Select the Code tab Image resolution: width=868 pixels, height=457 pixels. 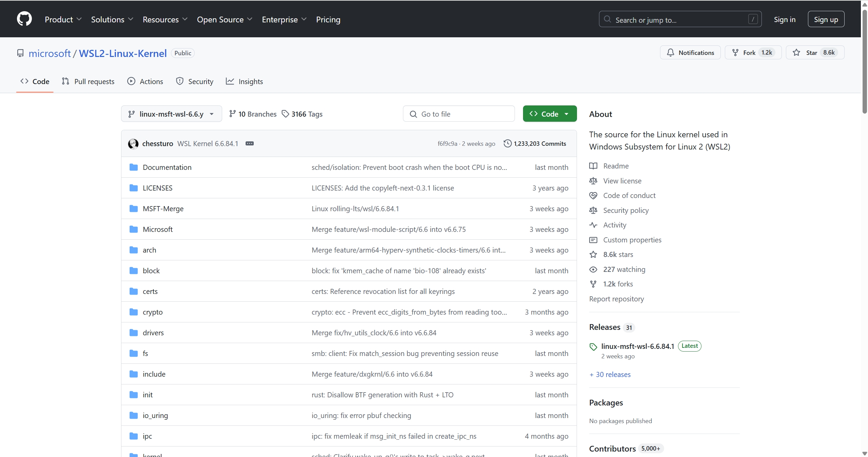(35, 81)
